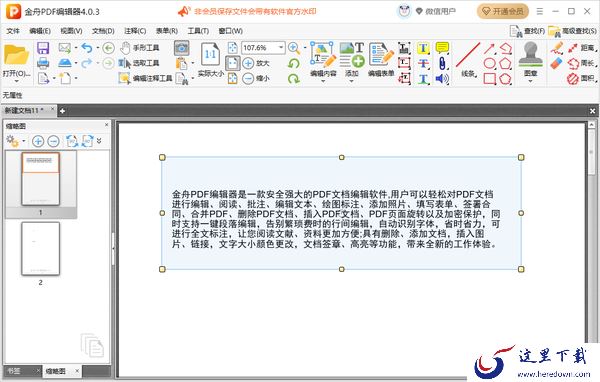Go to previous view green left arrow
Viewport: 600px width, 382px height.
109,48
